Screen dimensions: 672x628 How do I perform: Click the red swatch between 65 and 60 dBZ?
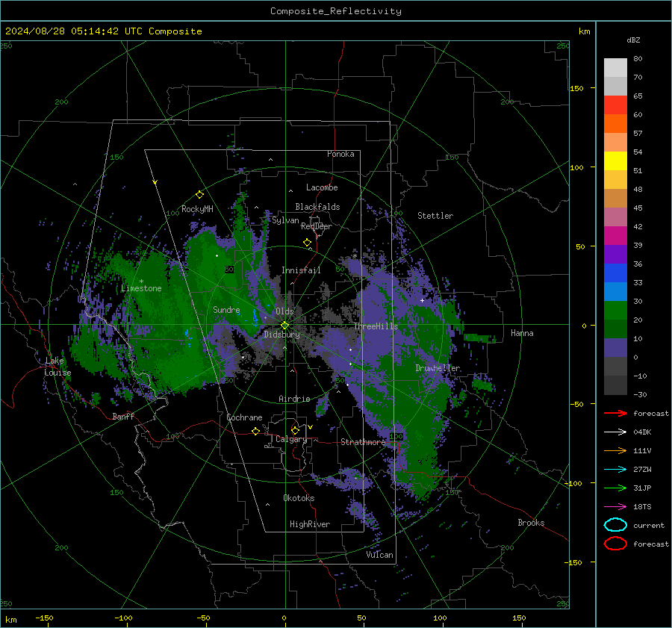(x=615, y=105)
